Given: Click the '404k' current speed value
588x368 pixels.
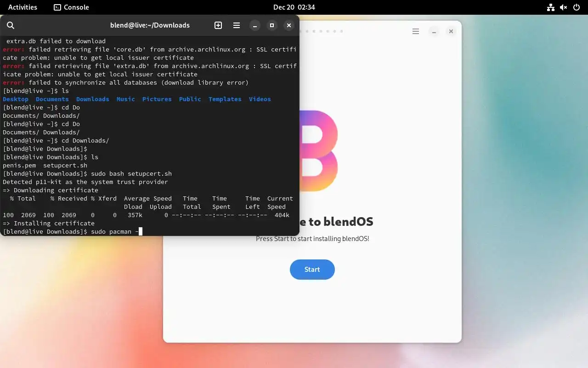Looking at the screenshot, I should coord(282,215).
